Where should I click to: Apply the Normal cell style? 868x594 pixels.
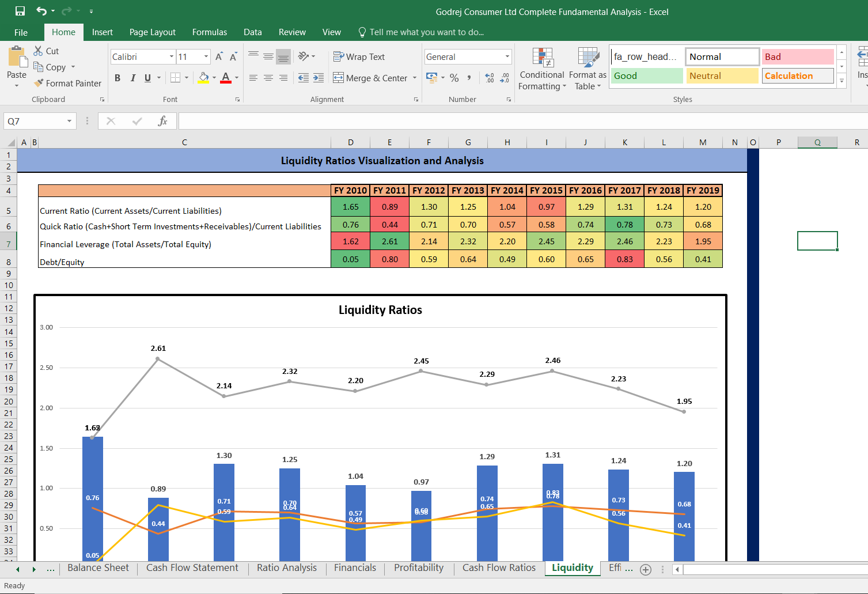[x=722, y=56]
